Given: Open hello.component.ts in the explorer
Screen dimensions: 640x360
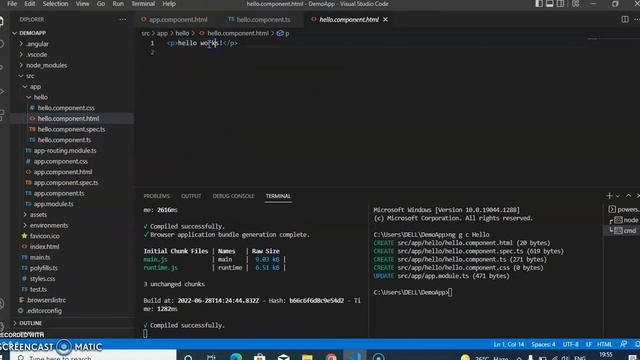Looking at the screenshot, I should pos(64,140).
